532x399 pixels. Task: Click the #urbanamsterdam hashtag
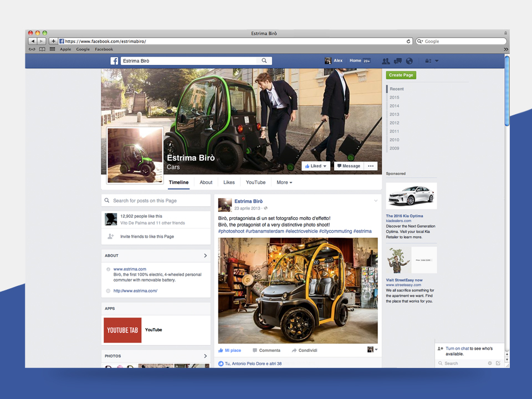coord(265,231)
